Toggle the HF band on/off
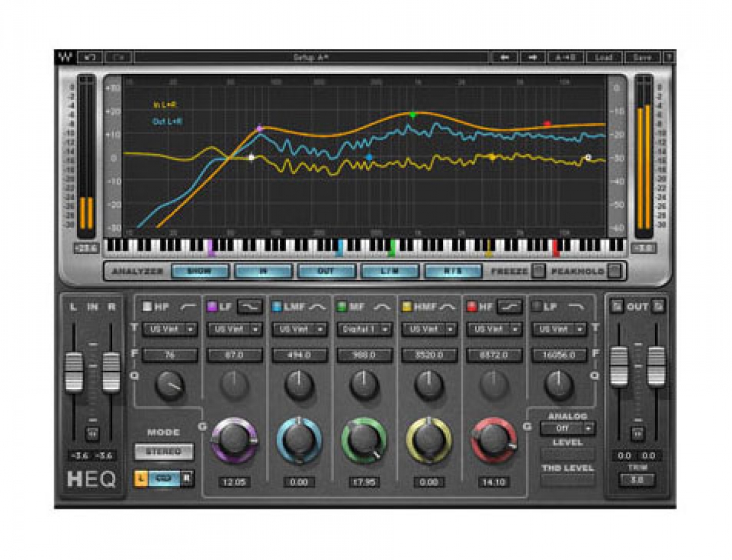 click(472, 307)
